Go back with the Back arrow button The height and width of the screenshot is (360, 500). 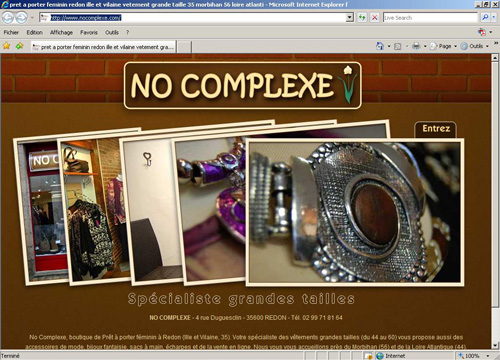8,18
